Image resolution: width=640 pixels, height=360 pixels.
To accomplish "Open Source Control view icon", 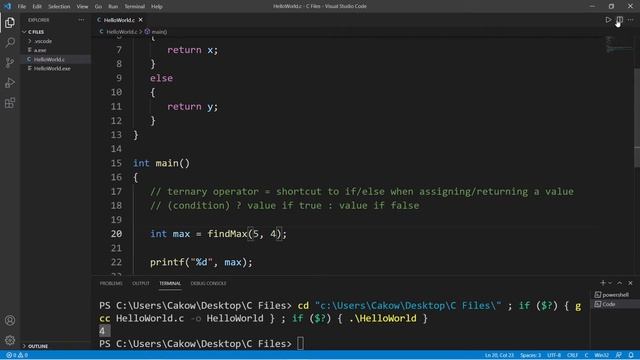I will pos(10,62).
